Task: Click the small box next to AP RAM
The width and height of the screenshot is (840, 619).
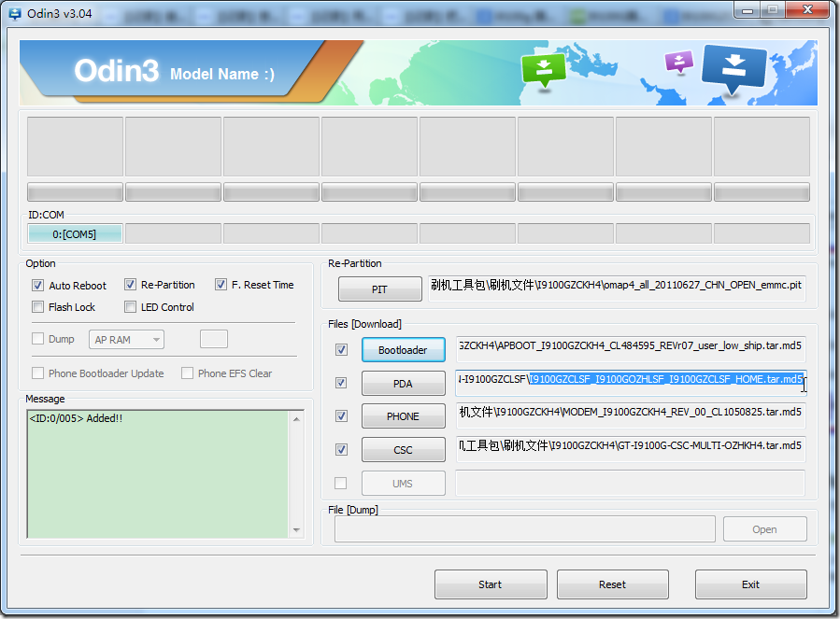Action: 214,339
